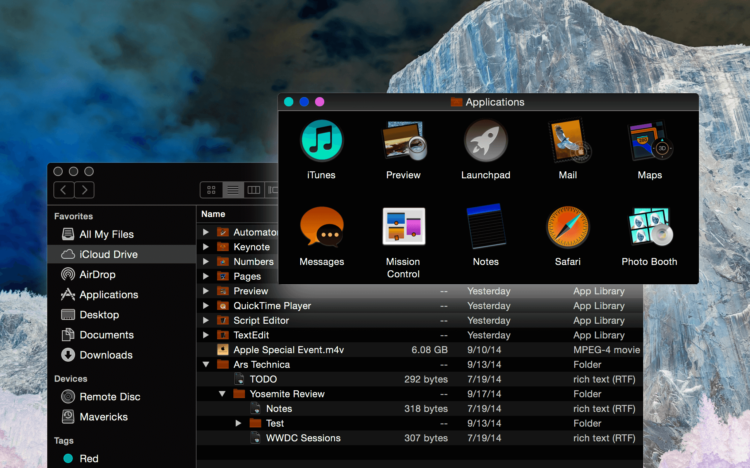Select the Yosemite Review folder row
The image size is (750, 468).
pyautogui.click(x=420, y=394)
